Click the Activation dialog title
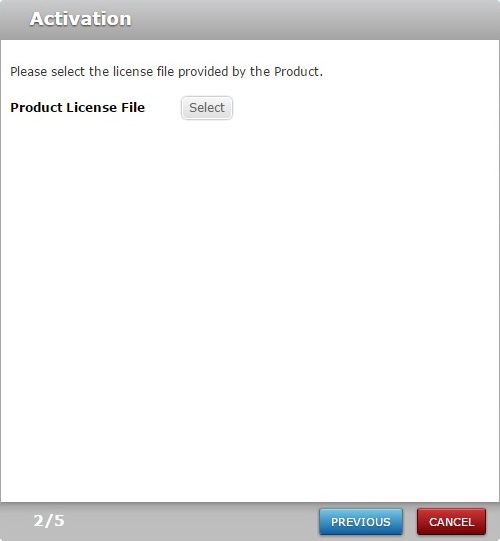The width and height of the screenshot is (500, 541). (81, 19)
